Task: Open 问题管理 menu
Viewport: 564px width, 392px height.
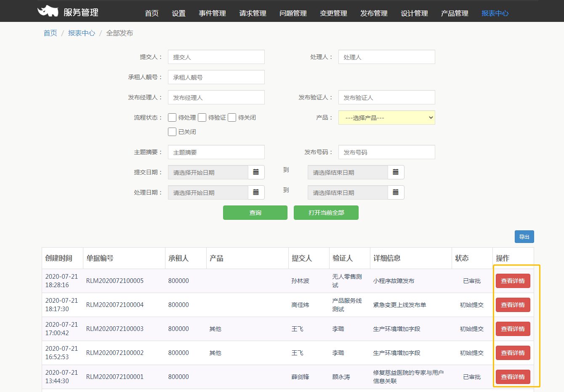Action: [x=293, y=13]
